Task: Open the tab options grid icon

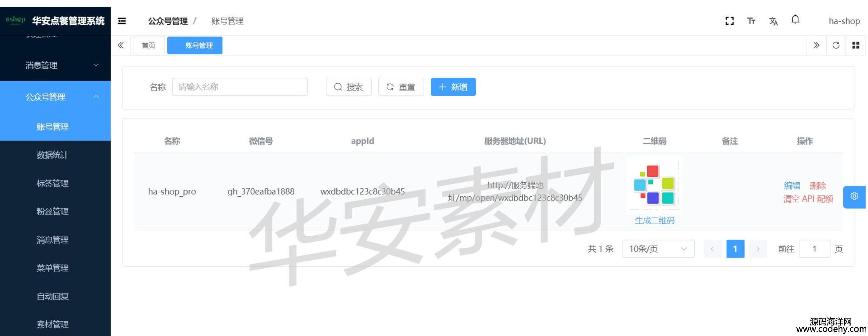Action: tap(855, 45)
